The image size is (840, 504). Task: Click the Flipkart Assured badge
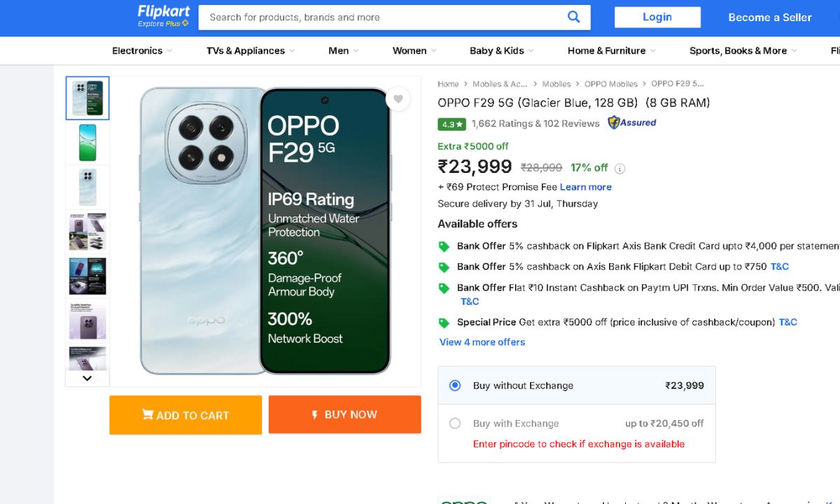click(x=632, y=122)
